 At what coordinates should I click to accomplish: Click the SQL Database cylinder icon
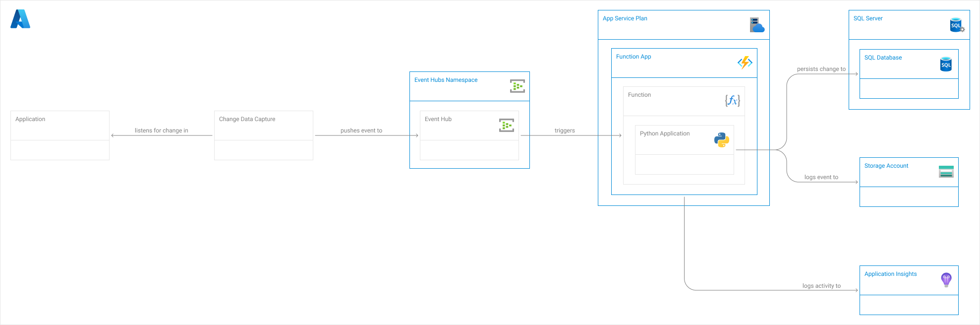tap(946, 65)
